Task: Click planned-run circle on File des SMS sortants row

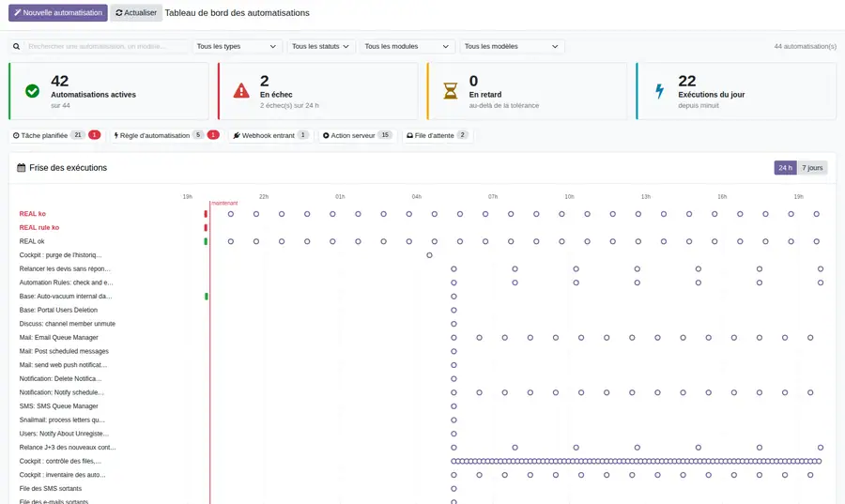Action: [453, 489]
